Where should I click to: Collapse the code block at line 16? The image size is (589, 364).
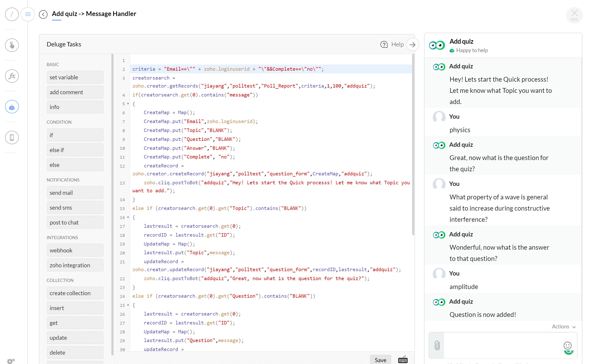tap(128, 217)
